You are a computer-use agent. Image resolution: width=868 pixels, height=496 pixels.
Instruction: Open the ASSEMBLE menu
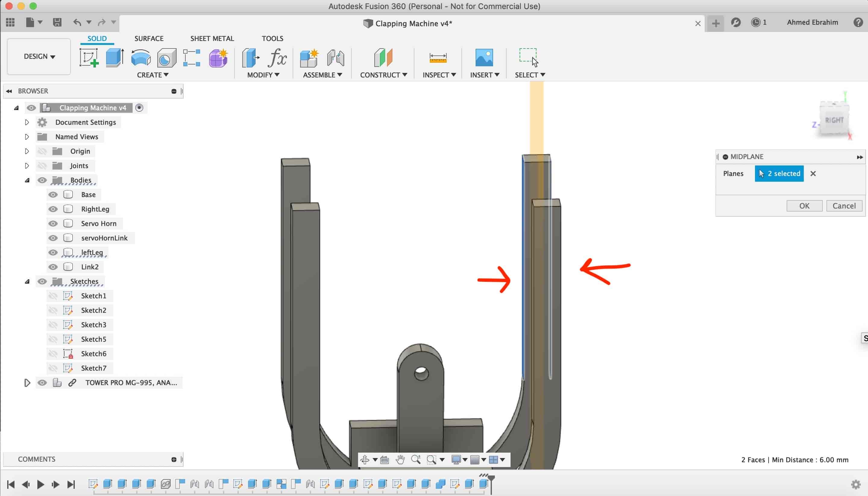[x=322, y=75]
